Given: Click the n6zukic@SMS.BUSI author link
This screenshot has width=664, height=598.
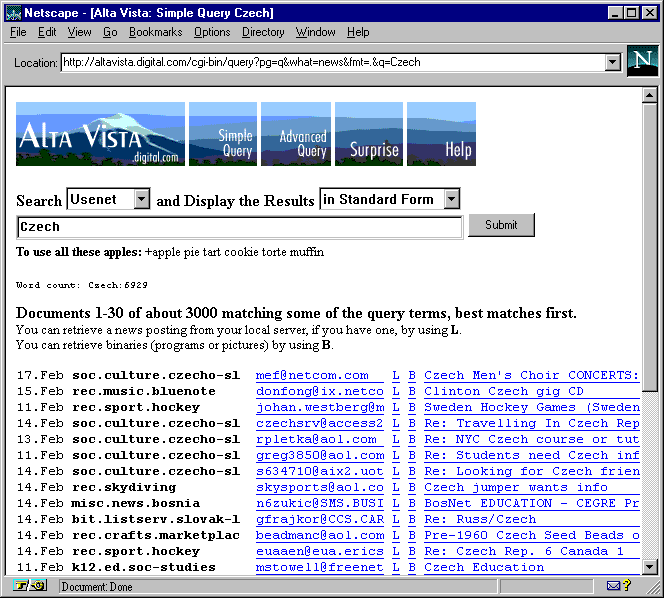Looking at the screenshot, I should [x=320, y=504].
